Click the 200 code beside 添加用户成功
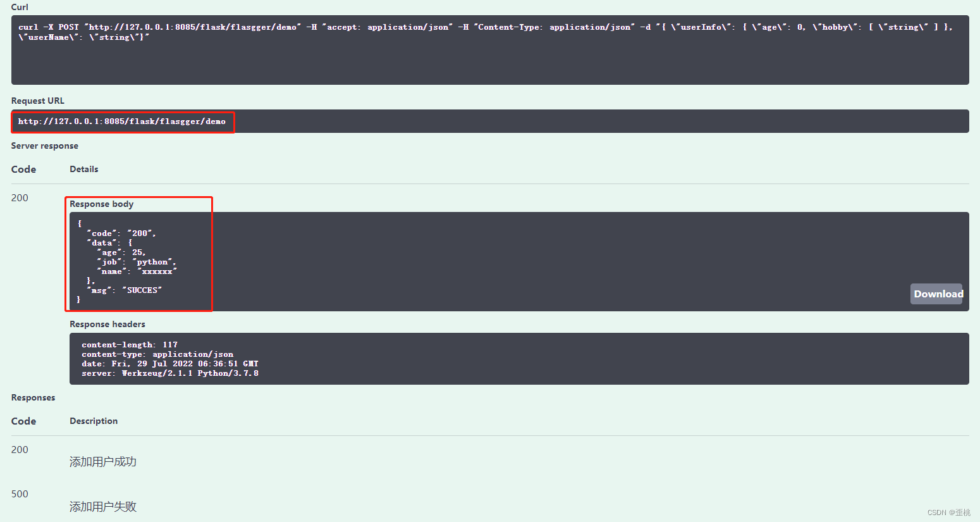Viewport: 980px width, 522px height. pyautogui.click(x=20, y=450)
